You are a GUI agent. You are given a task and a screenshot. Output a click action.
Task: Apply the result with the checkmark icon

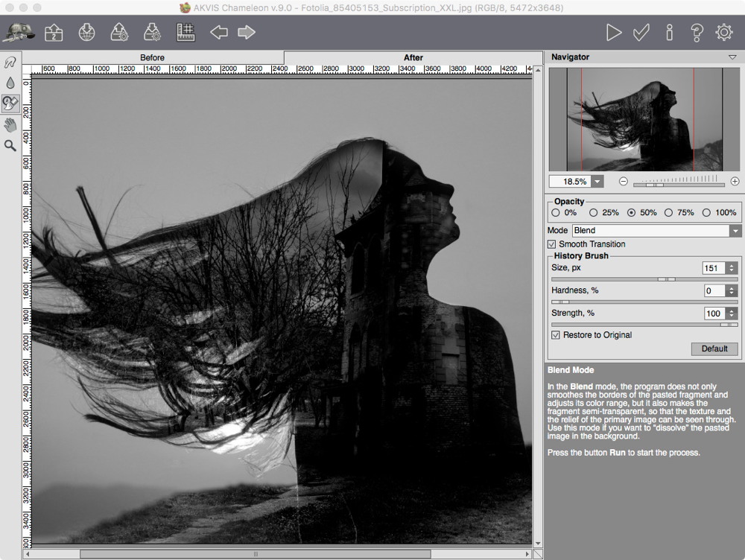coord(641,32)
